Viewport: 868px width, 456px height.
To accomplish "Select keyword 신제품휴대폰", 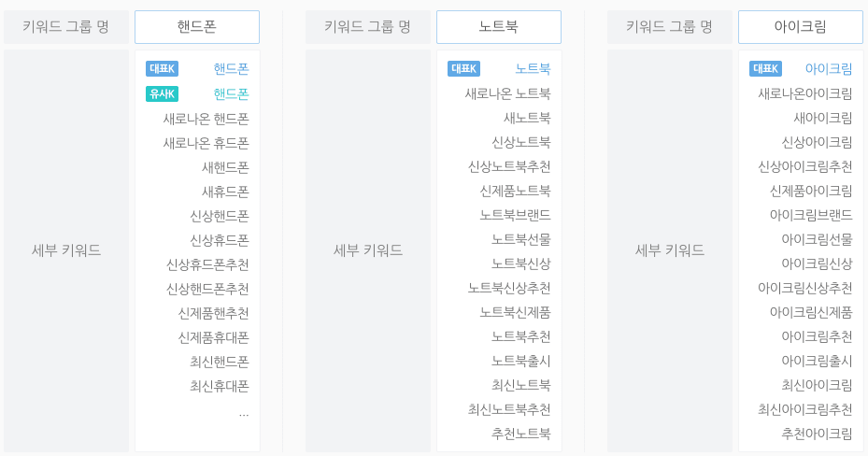I will tap(214, 337).
